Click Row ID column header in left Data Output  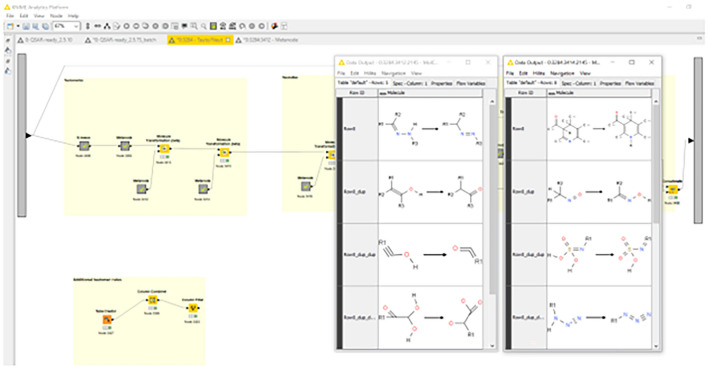(x=357, y=93)
